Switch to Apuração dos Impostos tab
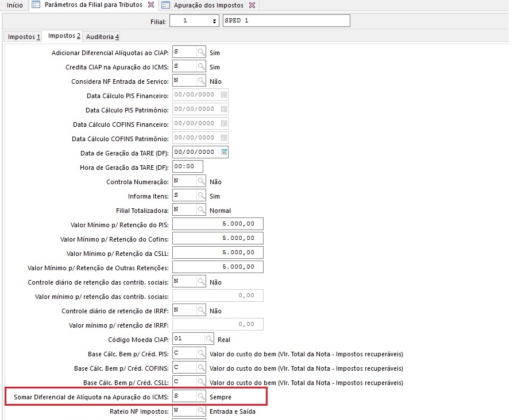 [x=208, y=5]
